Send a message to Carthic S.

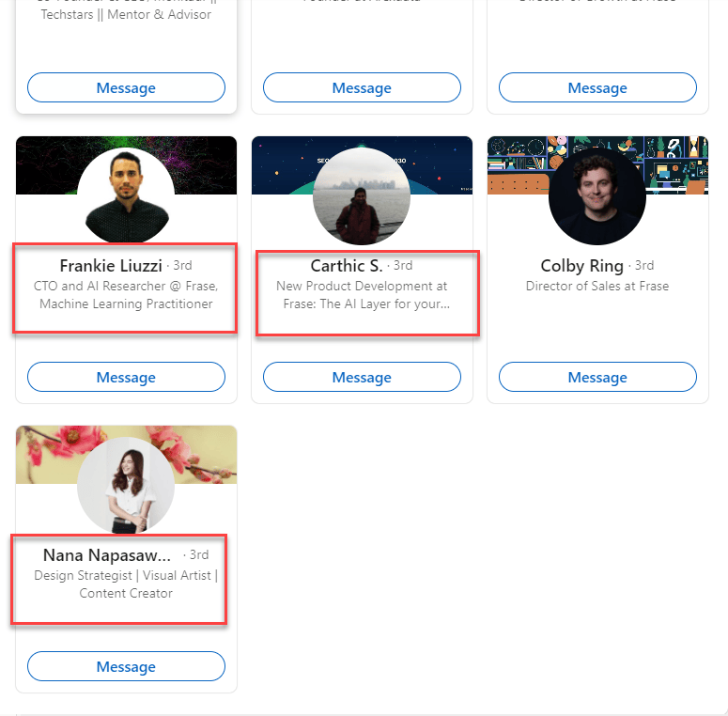pyautogui.click(x=362, y=377)
